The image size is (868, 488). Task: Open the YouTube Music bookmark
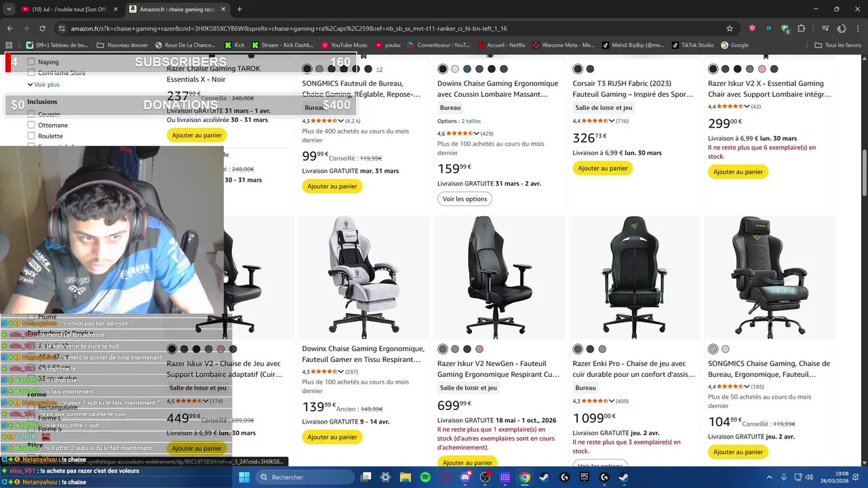tap(344, 45)
